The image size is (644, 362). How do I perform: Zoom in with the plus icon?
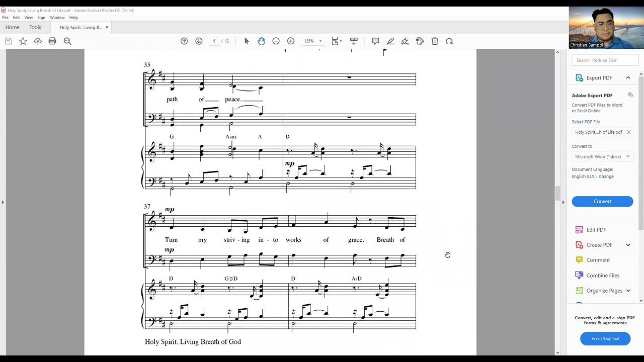point(291,41)
